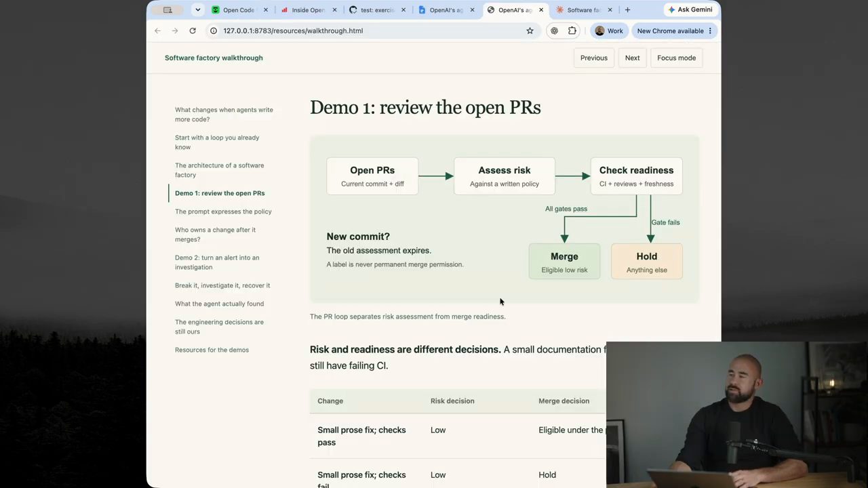Go to Resources for the demos
This screenshot has height=488, width=868.
pos(212,350)
